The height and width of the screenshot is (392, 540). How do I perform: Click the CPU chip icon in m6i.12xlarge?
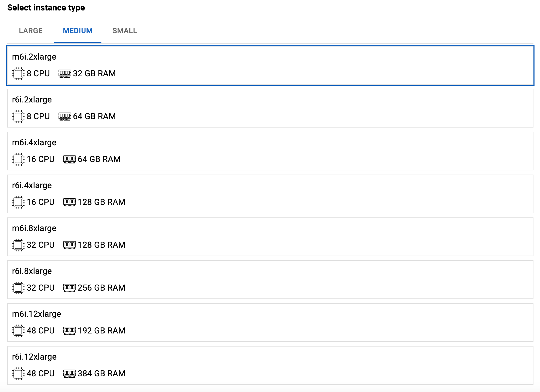click(x=18, y=331)
